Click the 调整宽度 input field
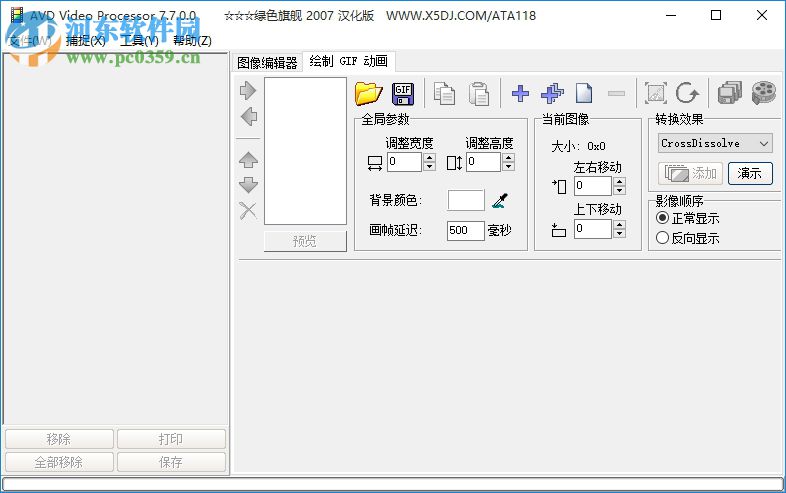Image resolution: width=786 pixels, height=493 pixels. [405, 162]
